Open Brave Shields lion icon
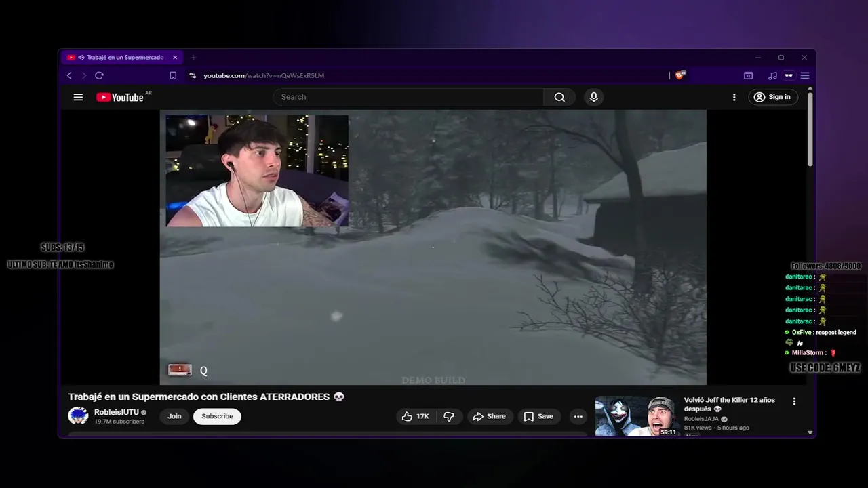 click(680, 75)
